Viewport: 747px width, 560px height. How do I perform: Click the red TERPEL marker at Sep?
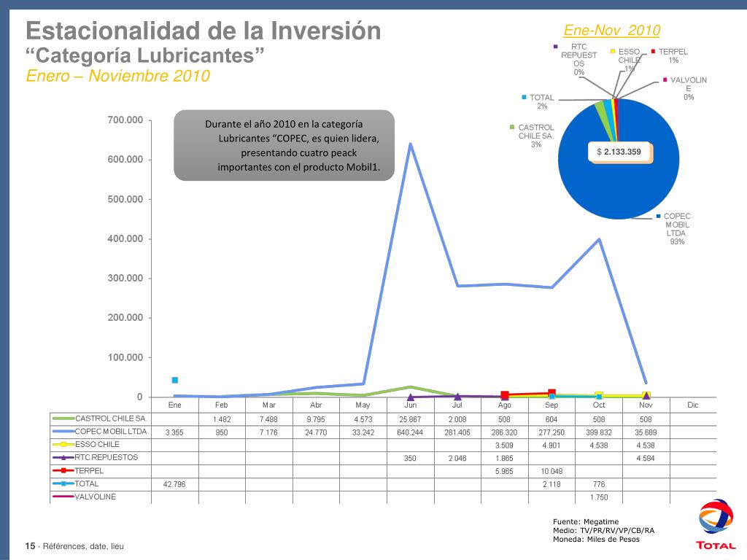[x=551, y=393]
